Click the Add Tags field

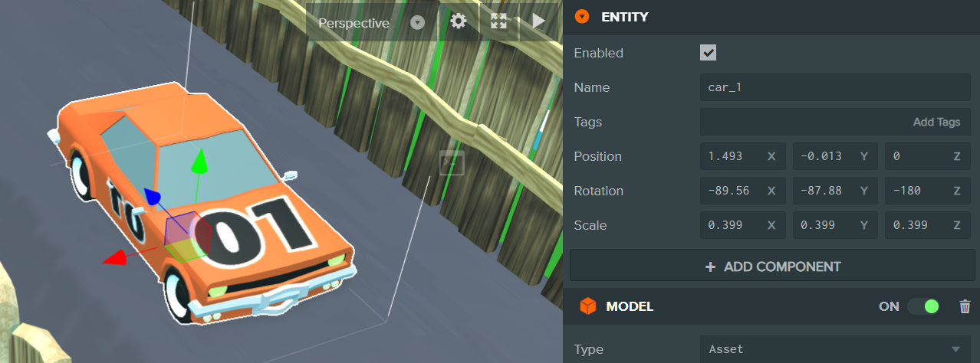(x=834, y=122)
